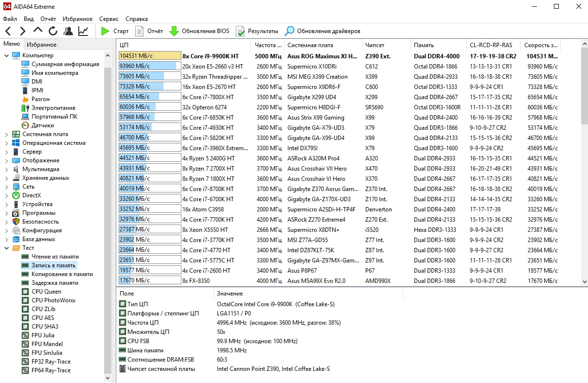This screenshot has width=588, height=383.
Task: Click the up arrow navigation icon
Action: pos(37,31)
